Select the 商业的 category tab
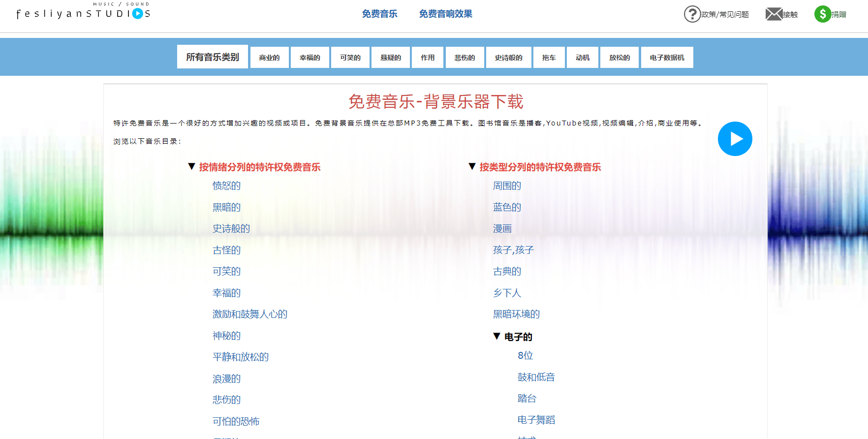This screenshot has width=868, height=439. [x=269, y=58]
